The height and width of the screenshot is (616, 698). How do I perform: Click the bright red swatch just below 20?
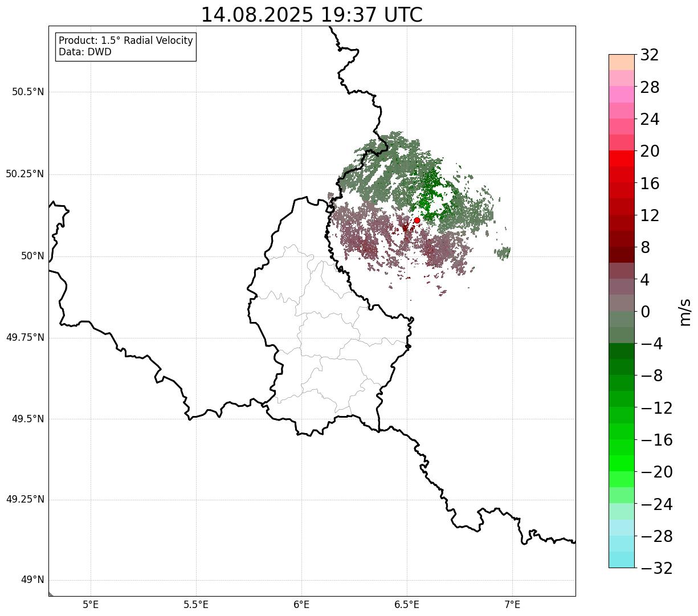tap(621, 158)
